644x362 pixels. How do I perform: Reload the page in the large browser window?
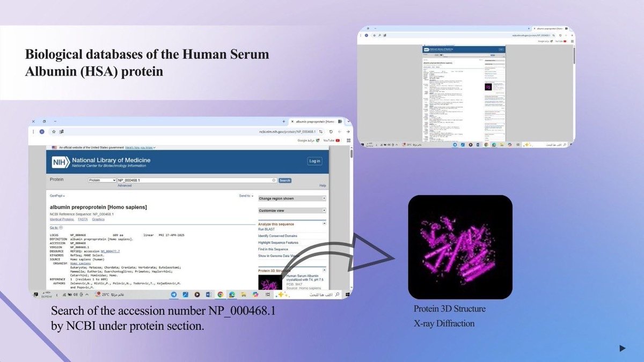[x=331, y=131]
